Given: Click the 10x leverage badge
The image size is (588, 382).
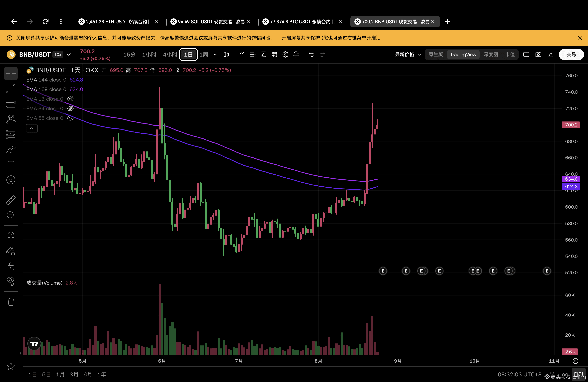Looking at the screenshot, I should pyautogui.click(x=58, y=55).
